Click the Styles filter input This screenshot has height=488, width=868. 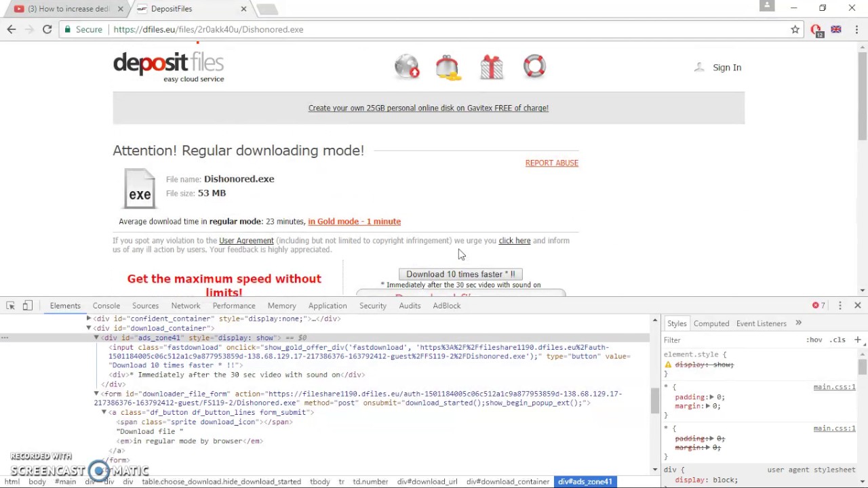click(732, 340)
